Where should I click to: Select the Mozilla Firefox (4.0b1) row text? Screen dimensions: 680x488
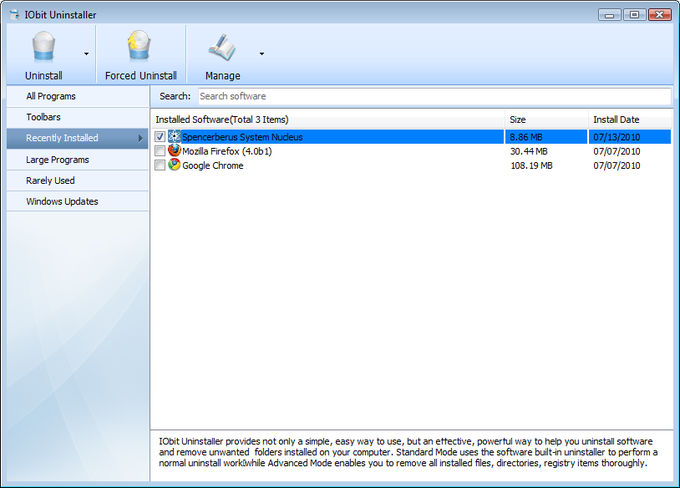click(x=227, y=151)
